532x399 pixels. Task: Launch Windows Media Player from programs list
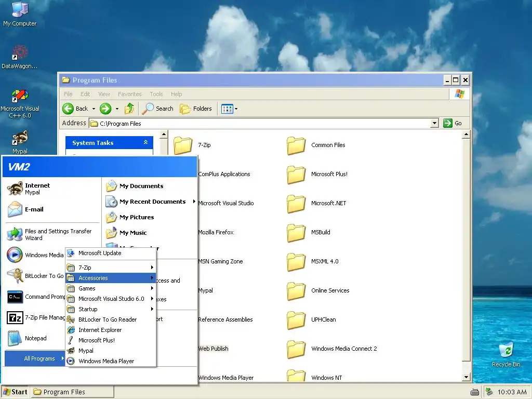pos(111,362)
